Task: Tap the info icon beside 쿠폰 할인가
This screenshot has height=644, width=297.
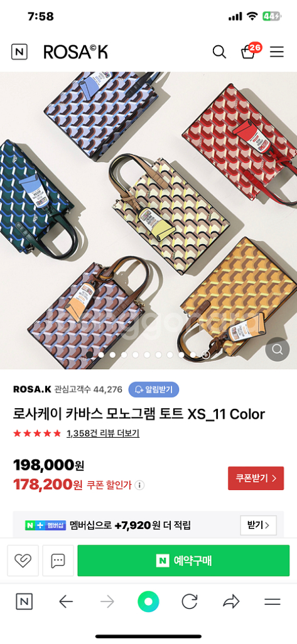Action: click(x=139, y=486)
